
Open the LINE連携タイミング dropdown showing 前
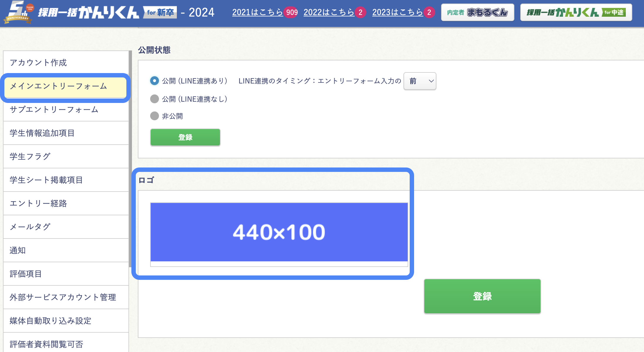pyautogui.click(x=419, y=81)
